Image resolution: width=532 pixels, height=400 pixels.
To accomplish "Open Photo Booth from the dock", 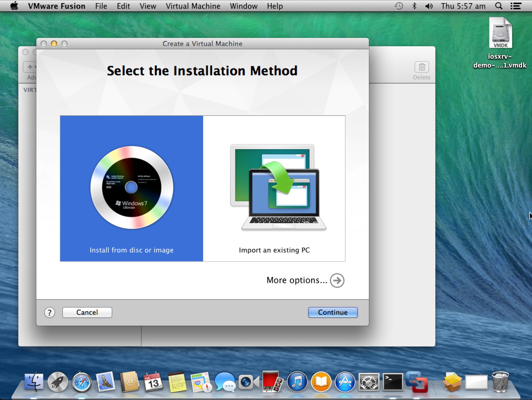I will (272, 382).
